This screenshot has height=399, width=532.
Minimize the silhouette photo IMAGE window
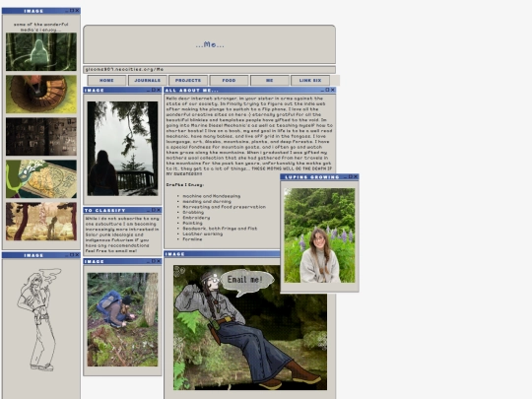(149, 90)
